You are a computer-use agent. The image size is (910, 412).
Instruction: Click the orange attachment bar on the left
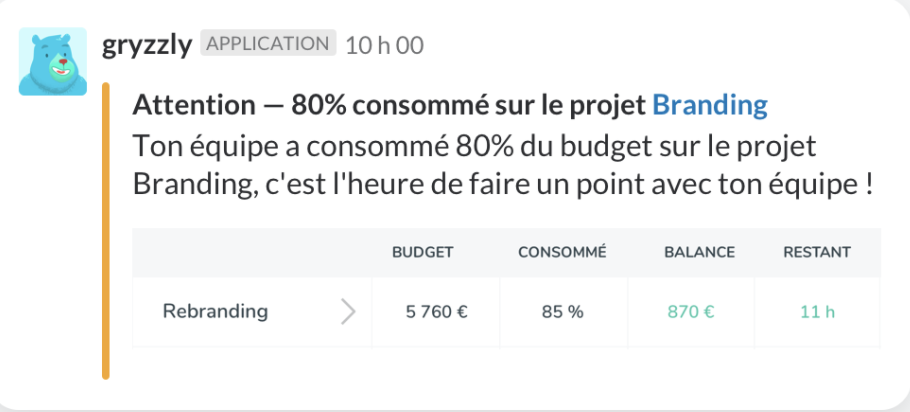(x=105, y=232)
